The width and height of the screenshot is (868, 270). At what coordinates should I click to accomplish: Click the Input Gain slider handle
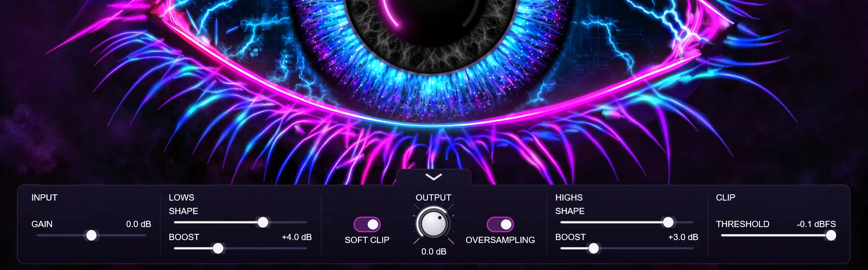pos(91,235)
